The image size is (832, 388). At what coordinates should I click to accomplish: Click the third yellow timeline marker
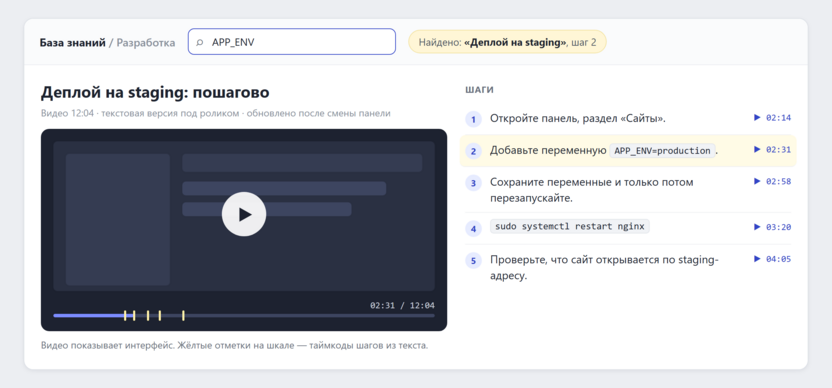tap(148, 315)
